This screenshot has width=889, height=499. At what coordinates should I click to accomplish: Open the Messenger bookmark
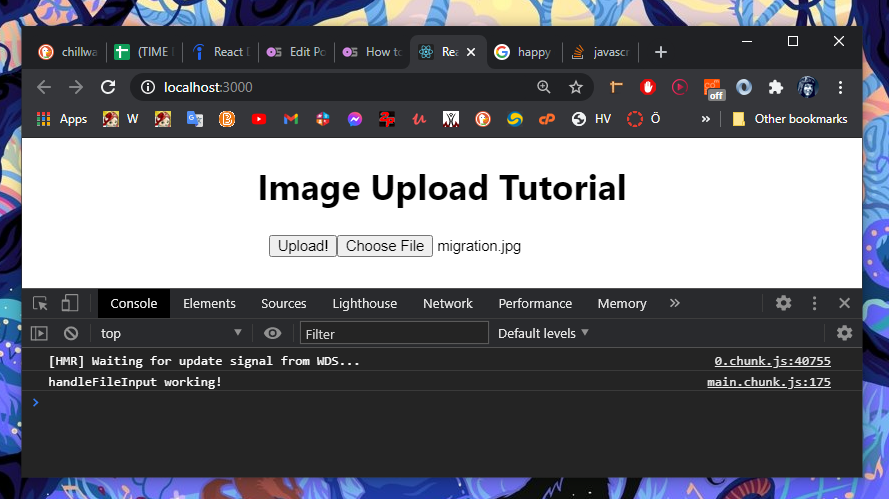[x=355, y=119]
